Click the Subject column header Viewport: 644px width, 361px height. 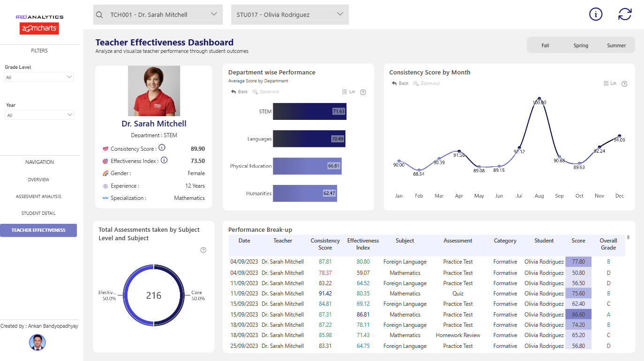click(x=405, y=241)
